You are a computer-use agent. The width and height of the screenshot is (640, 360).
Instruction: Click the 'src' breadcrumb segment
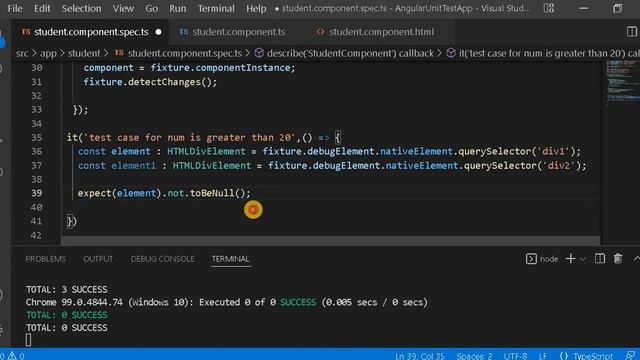pyautogui.click(x=22, y=53)
